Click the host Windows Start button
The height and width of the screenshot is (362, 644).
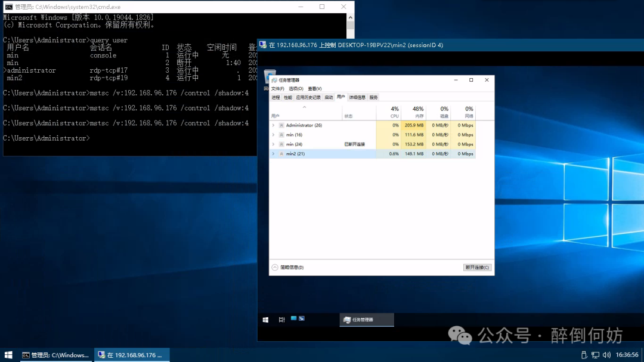[x=8, y=355]
